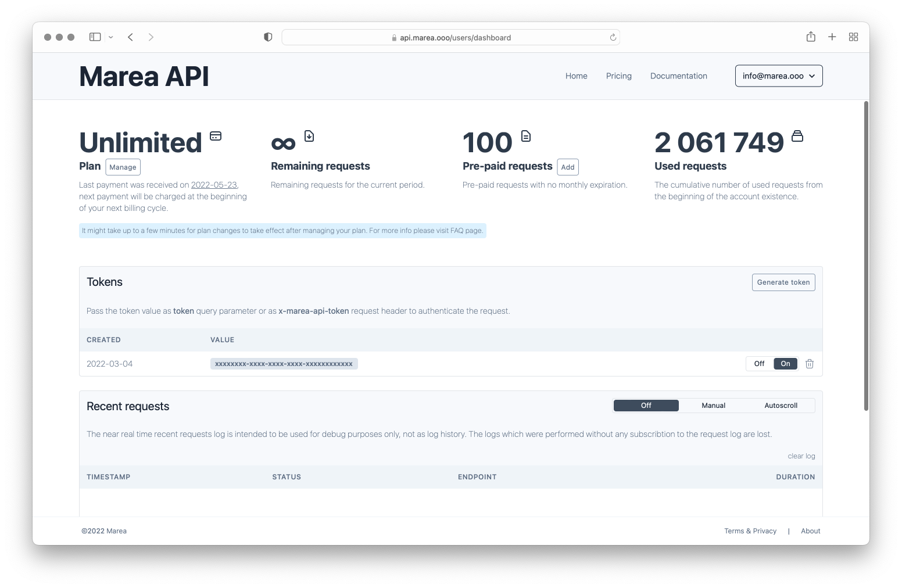Viewport: 902px width, 588px height.
Task: Click the VALUE column header
Action: click(222, 340)
